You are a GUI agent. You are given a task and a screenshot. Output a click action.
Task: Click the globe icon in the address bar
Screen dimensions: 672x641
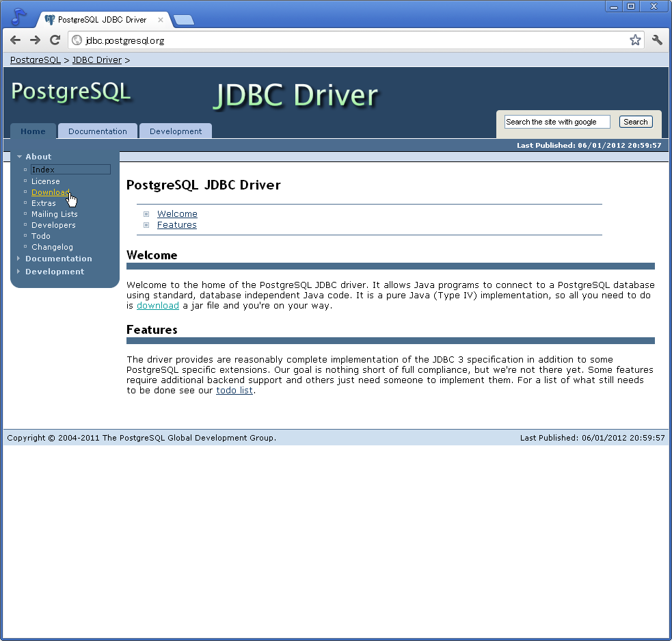pos(75,40)
